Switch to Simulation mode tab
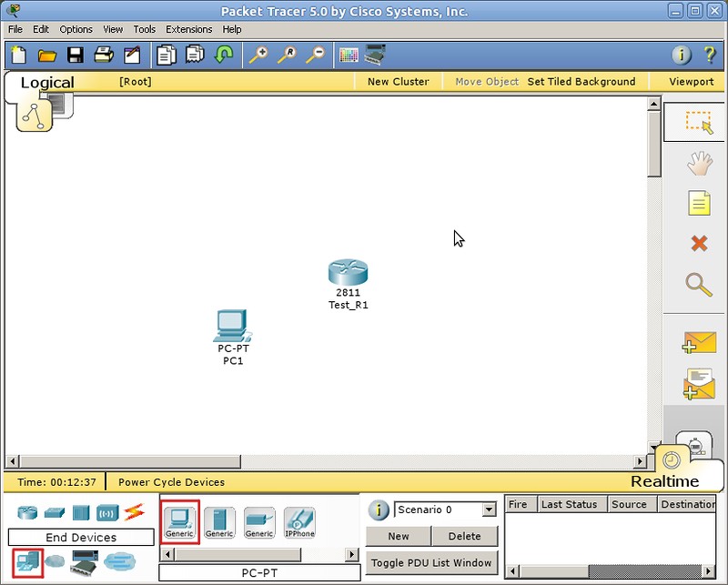 695,444
